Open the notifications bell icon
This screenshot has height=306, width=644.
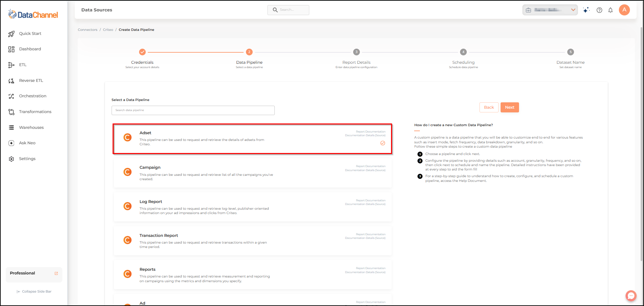click(610, 10)
